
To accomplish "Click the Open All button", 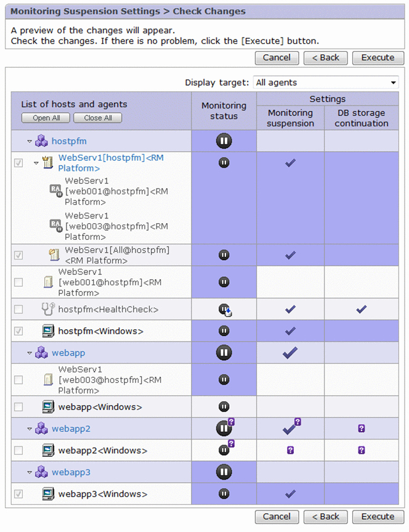I will [46, 118].
